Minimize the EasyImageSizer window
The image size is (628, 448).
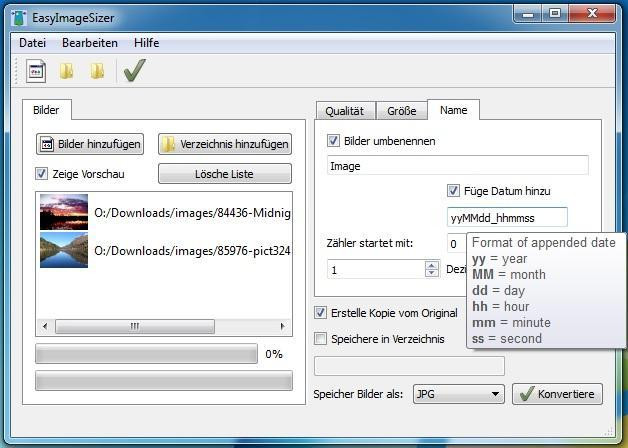pos(528,14)
